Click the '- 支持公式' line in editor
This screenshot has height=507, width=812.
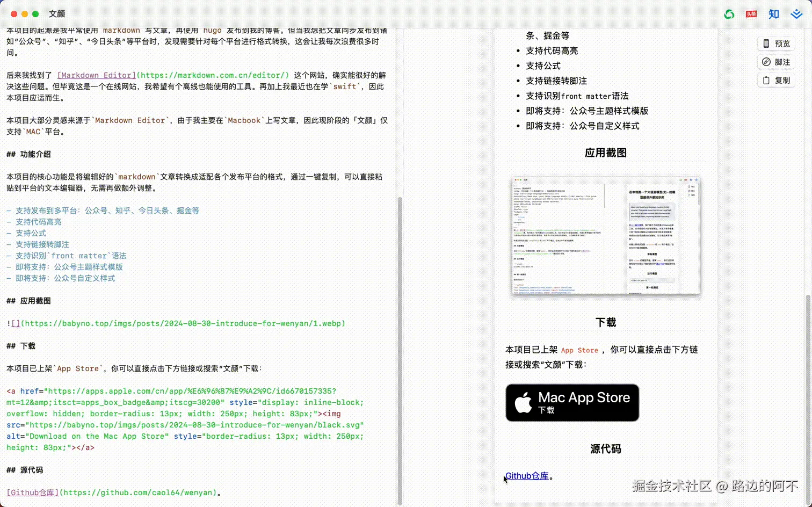tap(26, 233)
